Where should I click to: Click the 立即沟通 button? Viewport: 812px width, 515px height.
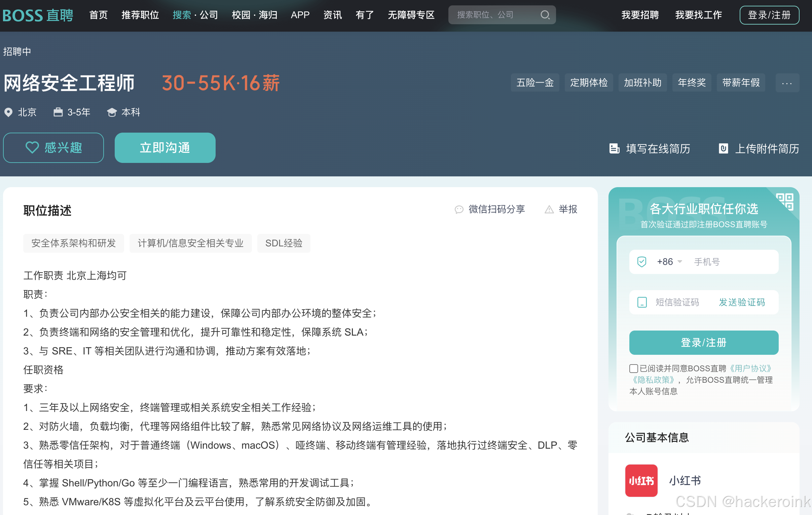pos(165,147)
